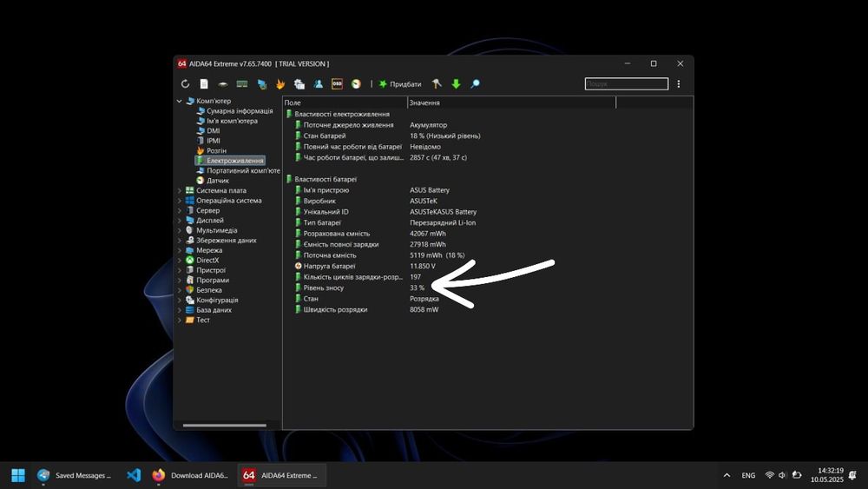Start the system stability test flame icon
The height and width of the screenshot is (489, 868).
pos(280,83)
